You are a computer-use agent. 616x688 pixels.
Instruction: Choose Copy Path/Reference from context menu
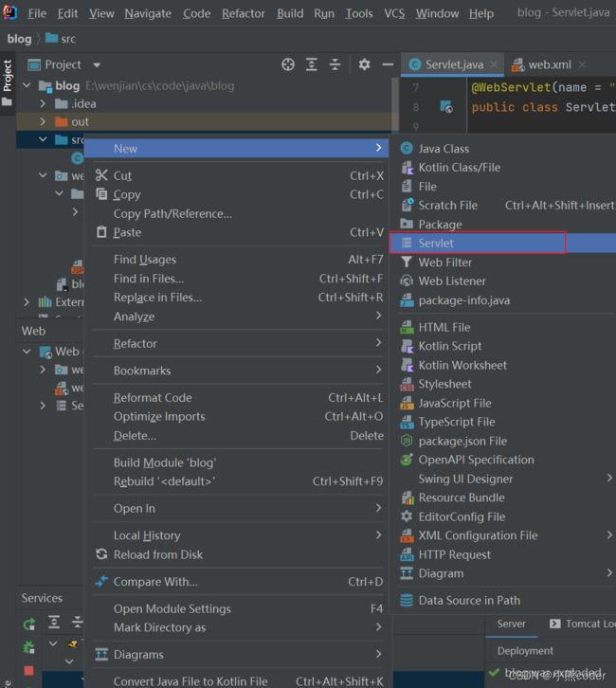point(237,213)
